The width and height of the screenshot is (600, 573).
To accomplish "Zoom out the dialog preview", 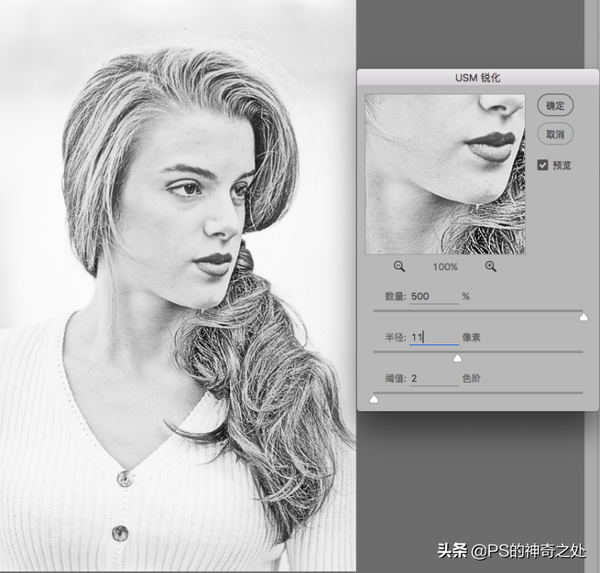I will pyautogui.click(x=399, y=266).
